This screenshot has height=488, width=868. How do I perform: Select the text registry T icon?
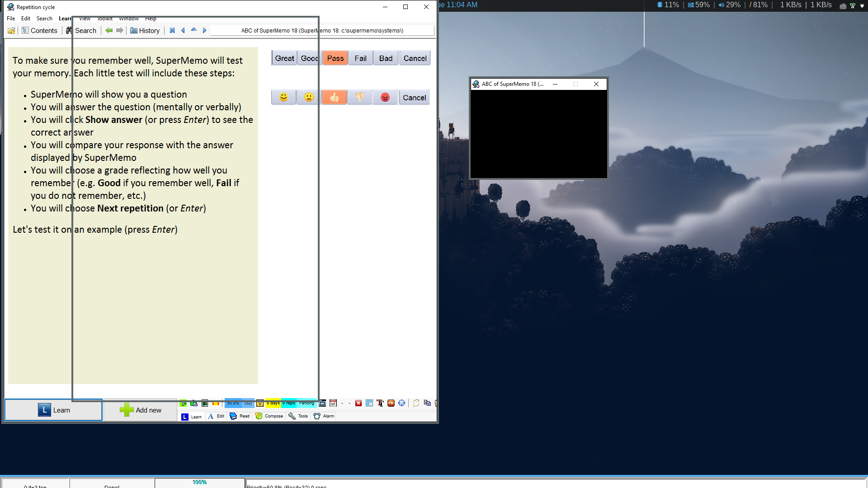click(x=380, y=403)
